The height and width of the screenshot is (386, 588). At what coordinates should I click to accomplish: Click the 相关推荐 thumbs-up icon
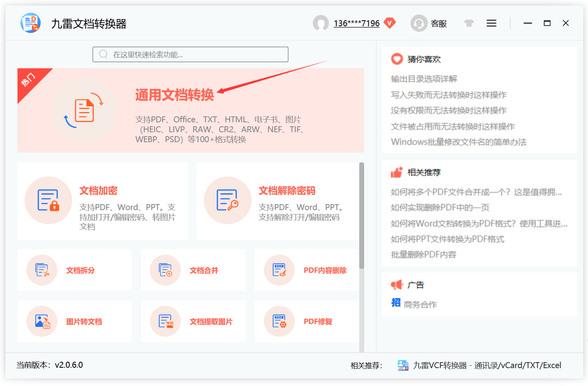397,172
